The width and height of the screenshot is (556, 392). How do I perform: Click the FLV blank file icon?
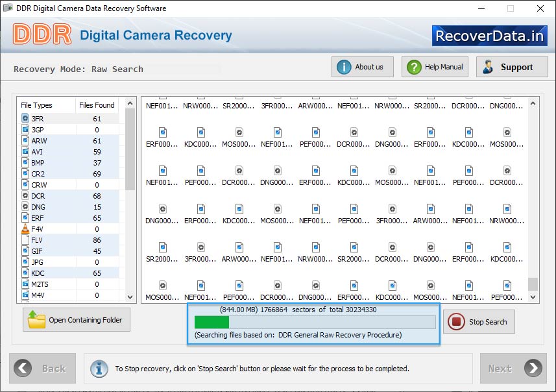pyautogui.click(x=25, y=240)
